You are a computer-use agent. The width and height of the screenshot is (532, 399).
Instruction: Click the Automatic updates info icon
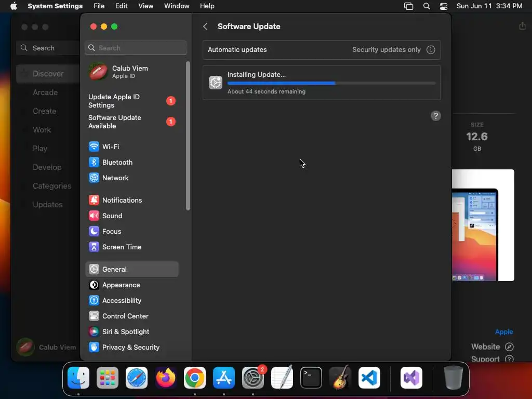tap(431, 49)
